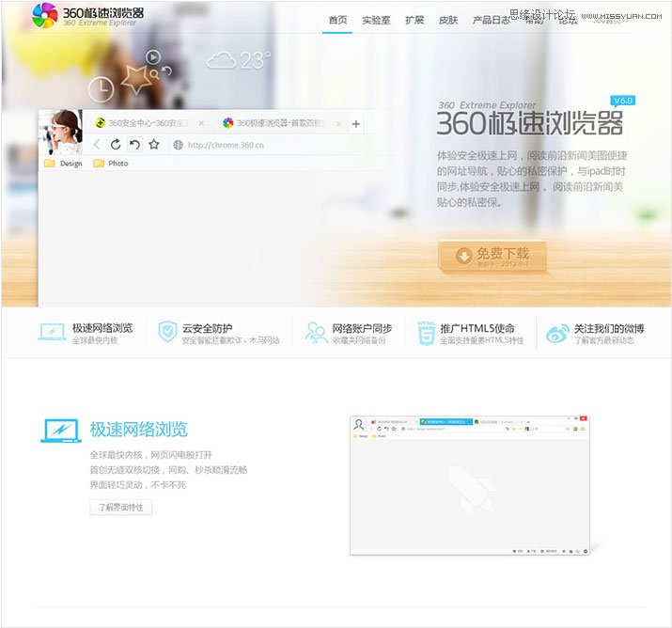672x628 pixels.
Task: Click the browser screenshot thumbnail
Action: tap(470, 485)
